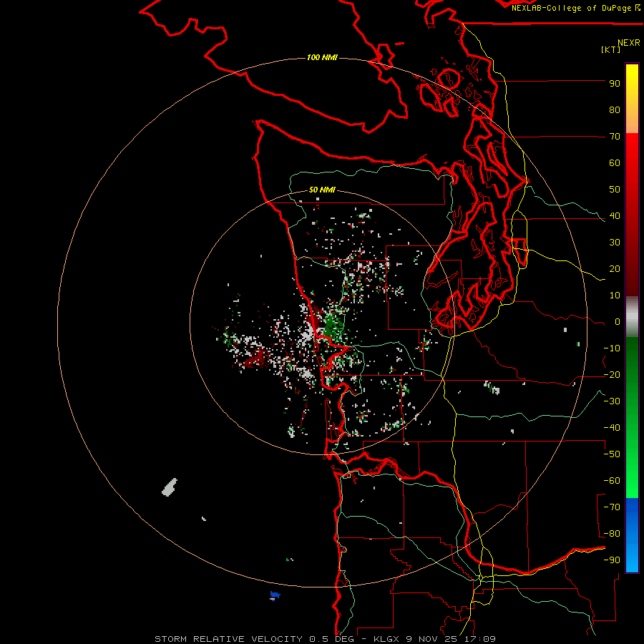Select the 0 value on the velocity scale
The image size is (644, 644).
tap(618, 321)
